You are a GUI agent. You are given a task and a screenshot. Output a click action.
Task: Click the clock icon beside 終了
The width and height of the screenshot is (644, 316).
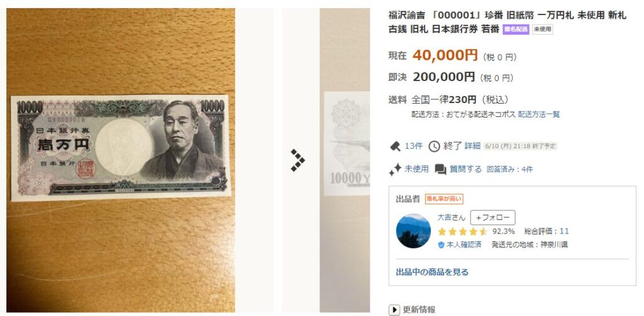pyautogui.click(x=434, y=146)
